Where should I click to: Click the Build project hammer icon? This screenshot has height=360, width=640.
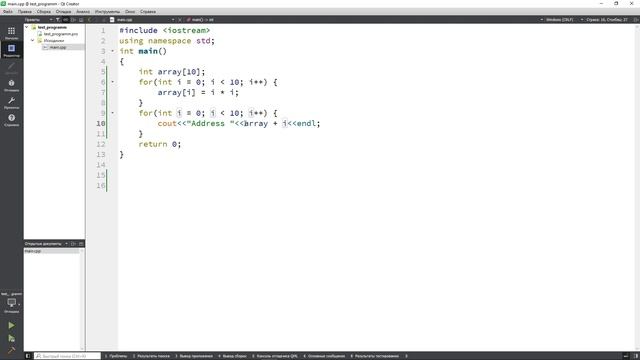coord(11,350)
